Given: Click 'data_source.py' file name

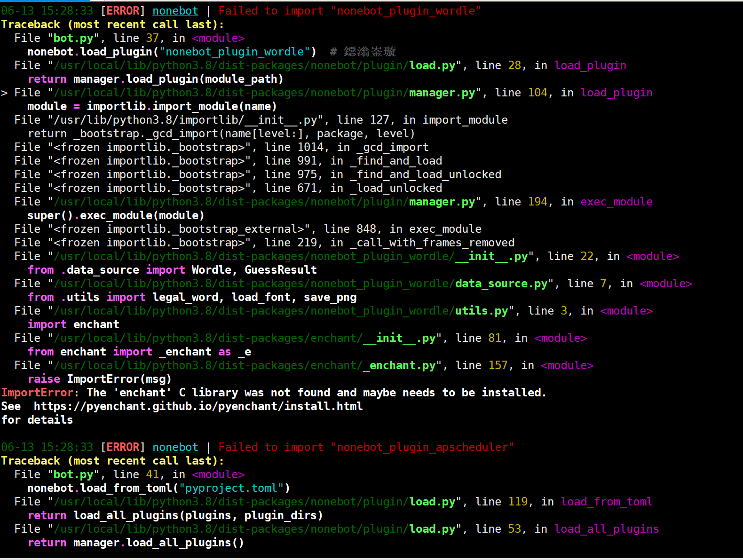Looking at the screenshot, I should [x=501, y=284].
